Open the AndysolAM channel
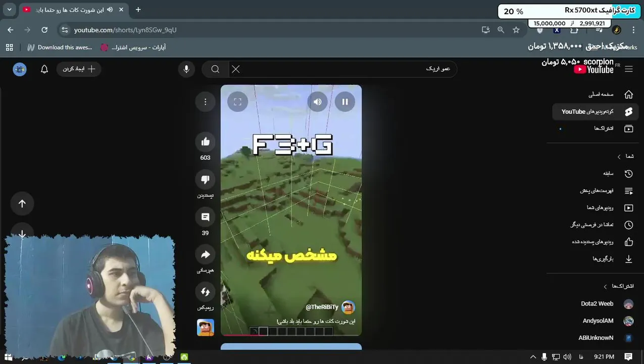 [x=596, y=321]
